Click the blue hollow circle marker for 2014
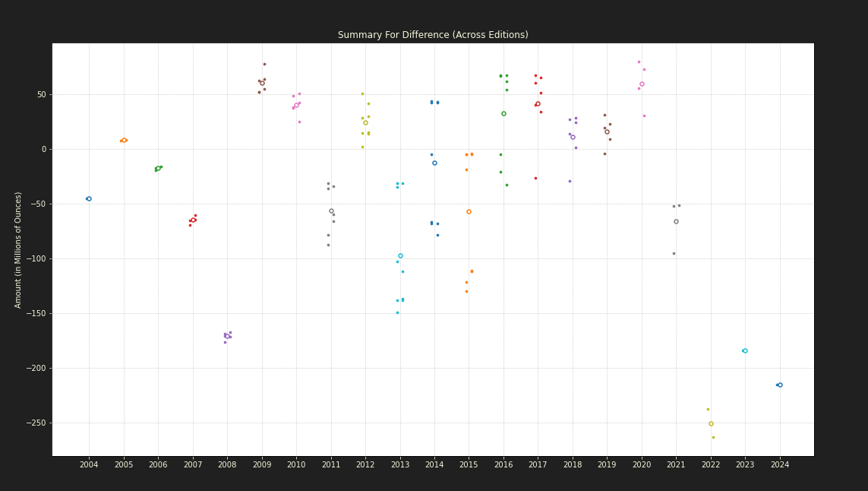Screen dimensions: 868x491 pos(434,163)
